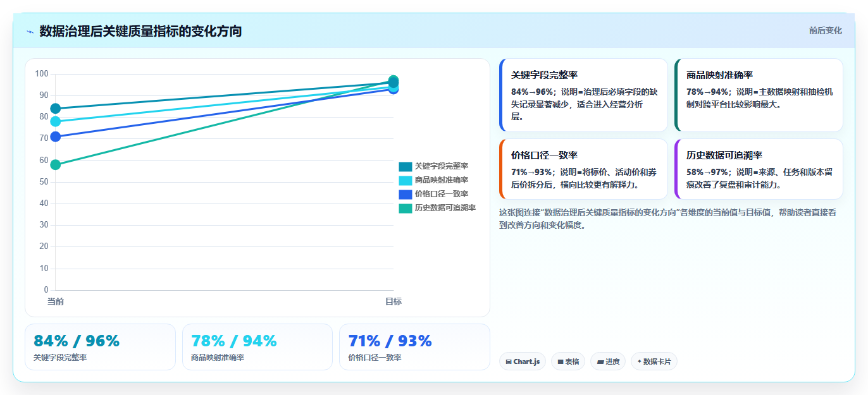Click 价格口径一致率 legend label text

pos(442,194)
